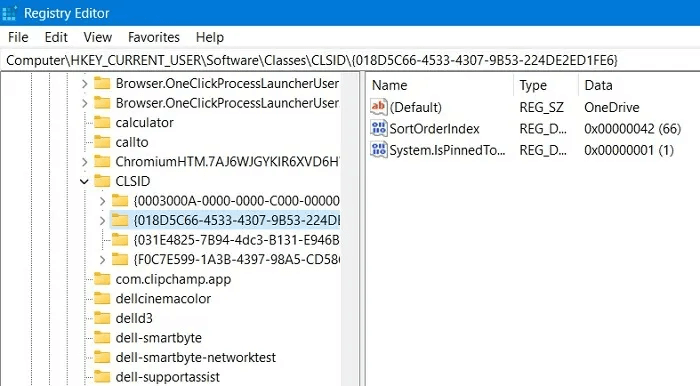This screenshot has height=386, width=700.
Task: Select the calculator key label
Action: point(144,122)
